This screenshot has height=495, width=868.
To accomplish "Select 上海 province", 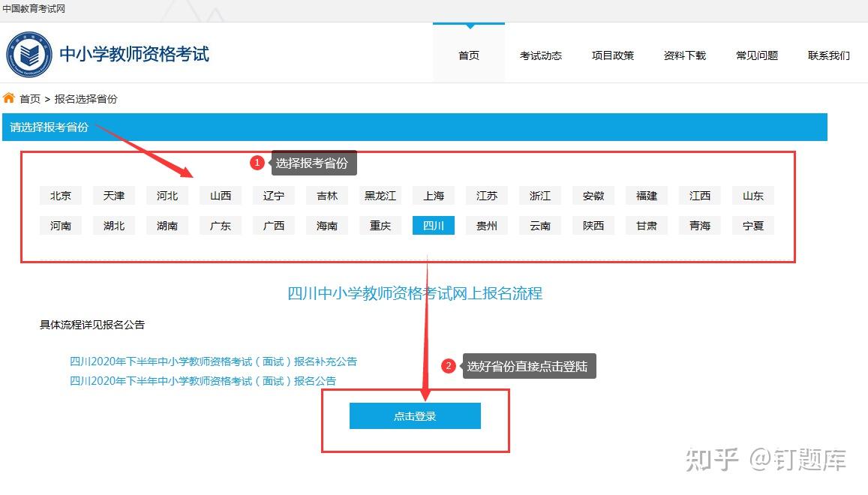I will tap(434, 196).
